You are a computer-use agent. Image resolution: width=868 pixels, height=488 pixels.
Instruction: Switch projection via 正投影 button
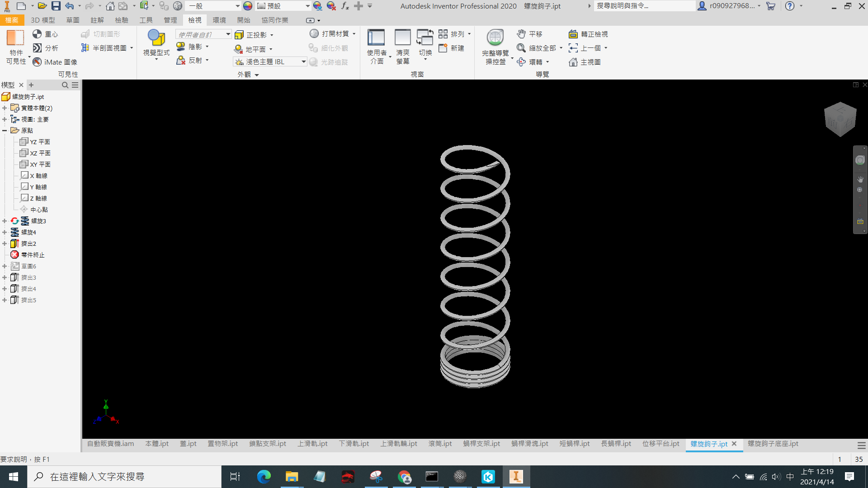(254, 35)
